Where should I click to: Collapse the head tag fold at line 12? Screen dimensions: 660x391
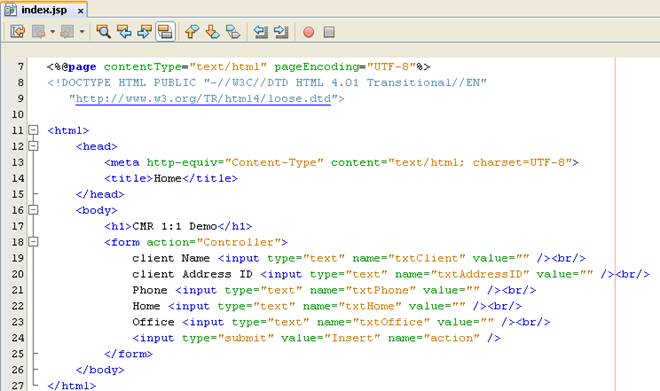coord(33,146)
